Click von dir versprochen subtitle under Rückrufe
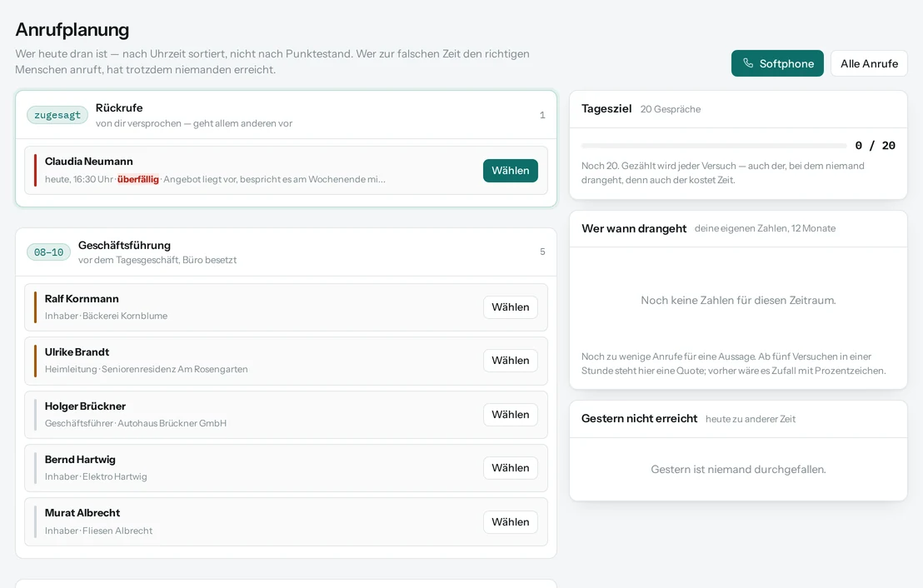923x588 pixels. click(194, 123)
